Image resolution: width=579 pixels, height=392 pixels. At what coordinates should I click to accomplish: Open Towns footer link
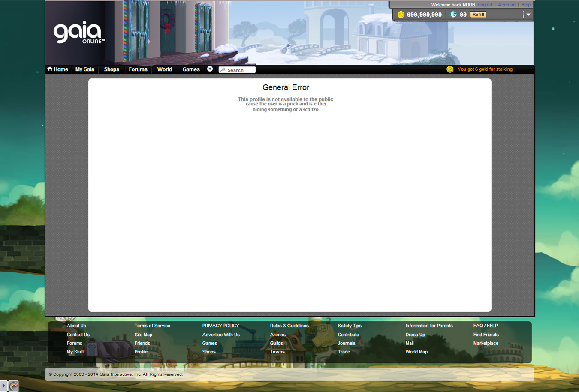click(x=277, y=352)
